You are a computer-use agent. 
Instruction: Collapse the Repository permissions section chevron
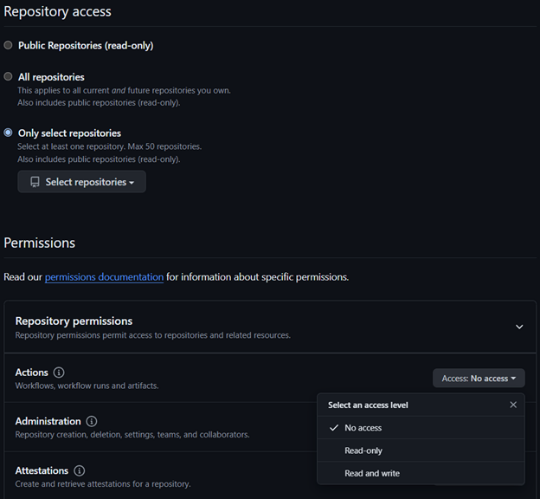pyautogui.click(x=519, y=327)
